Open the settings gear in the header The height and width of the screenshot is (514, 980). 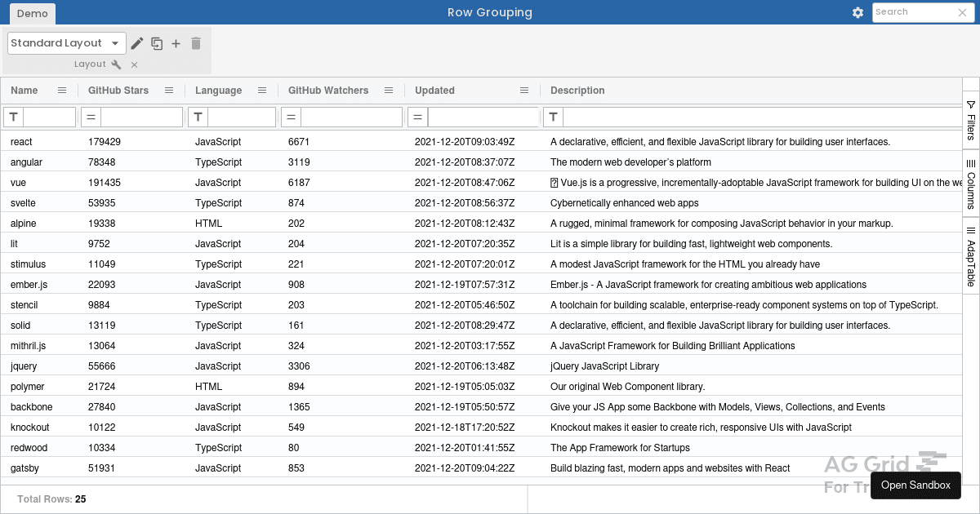point(857,12)
